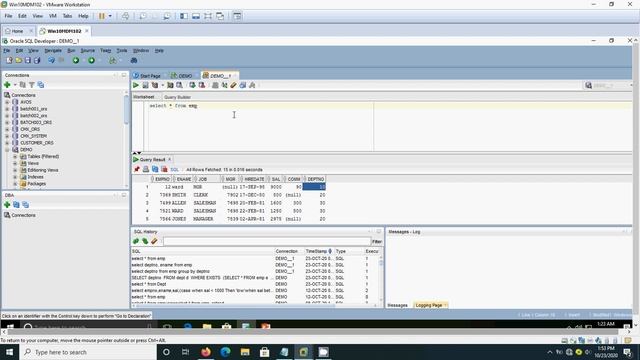Select the Packages node under DEMO
Image resolution: width=640 pixels, height=360 pixels.
point(36,184)
